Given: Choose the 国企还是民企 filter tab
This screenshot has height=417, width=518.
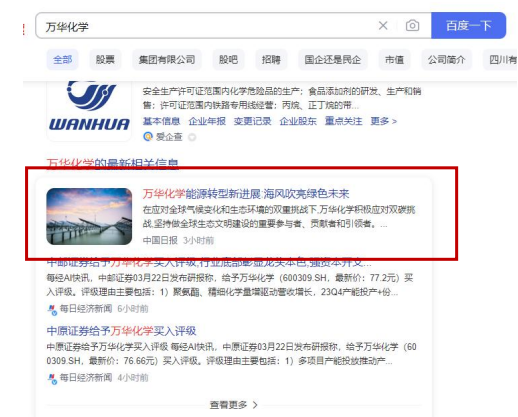Looking at the screenshot, I should pos(333,60).
